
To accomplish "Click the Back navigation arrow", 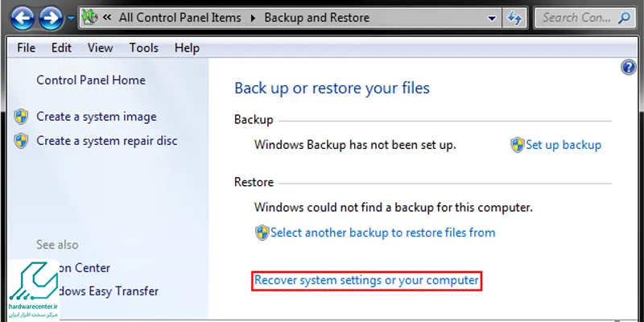I will [x=23, y=18].
